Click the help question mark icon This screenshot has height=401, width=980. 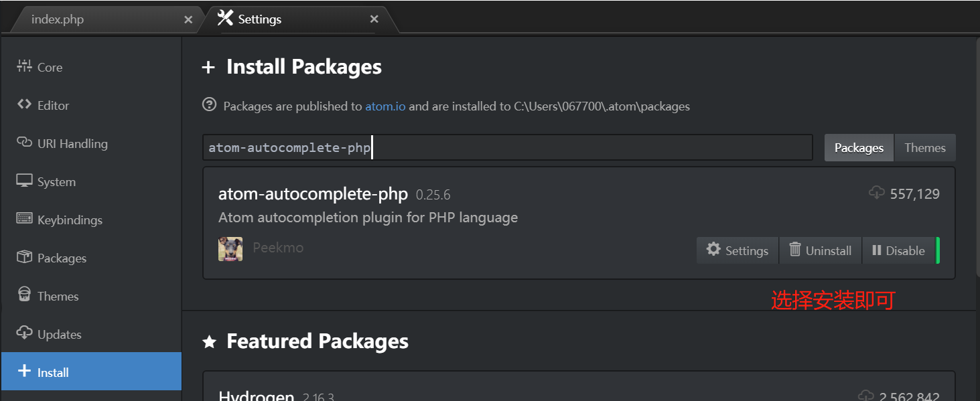pos(210,105)
